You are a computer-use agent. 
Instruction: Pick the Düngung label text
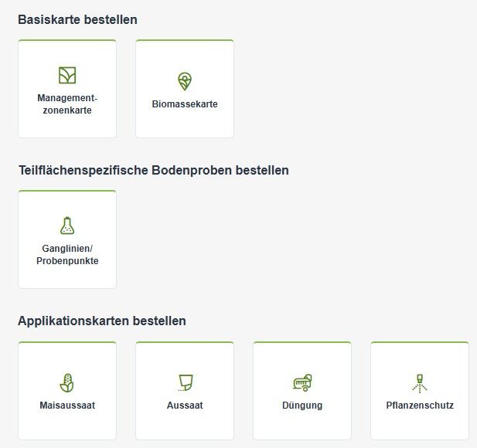pos(302,406)
